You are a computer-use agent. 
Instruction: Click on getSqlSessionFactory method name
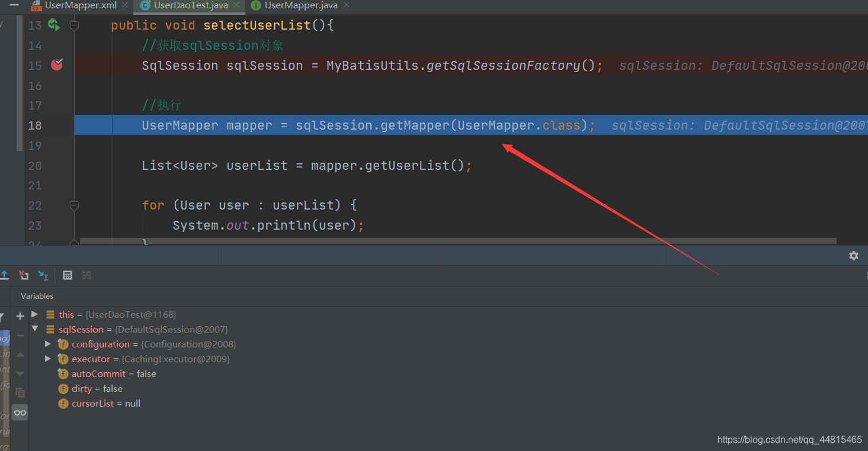pos(504,66)
